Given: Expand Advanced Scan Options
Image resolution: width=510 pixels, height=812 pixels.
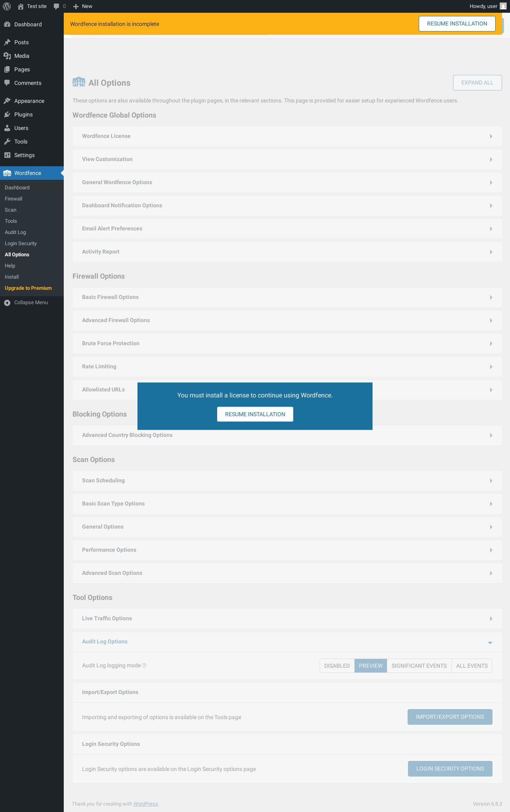Looking at the screenshot, I should click(x=287, y=573).
